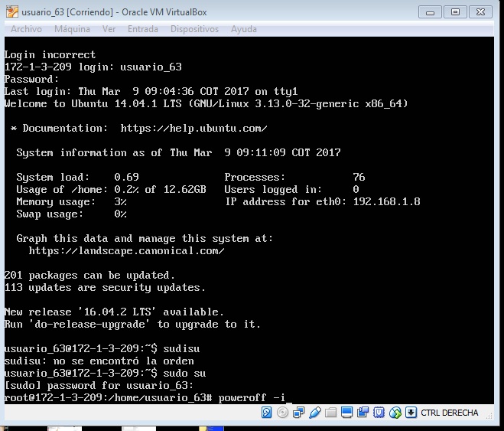Click the IP address '192.168.1.8'

click(386, 201)
